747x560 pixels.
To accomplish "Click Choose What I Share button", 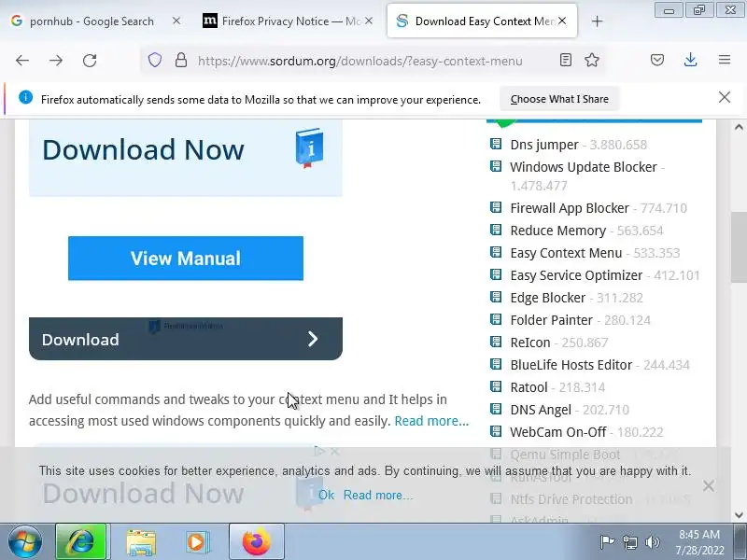I will tap(559, 99).
